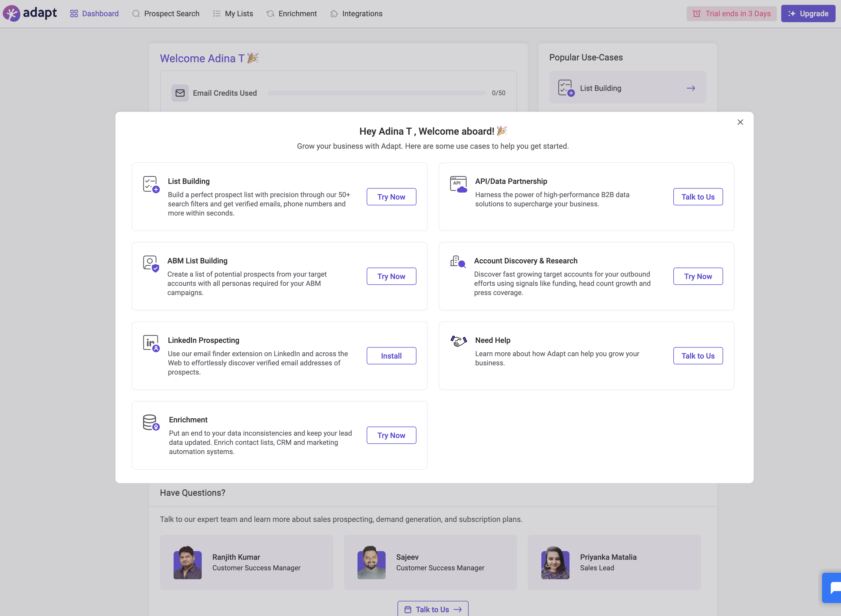The height and width of the screenshot is (616, 841).
Task: Click Try Now for Account Discovery & Research
Action: pos(698,276)
